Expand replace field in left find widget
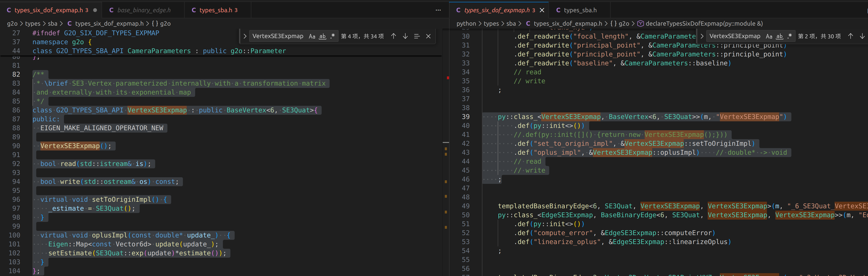Viewport: 868px width, 276px height. [x=245, y=36]
